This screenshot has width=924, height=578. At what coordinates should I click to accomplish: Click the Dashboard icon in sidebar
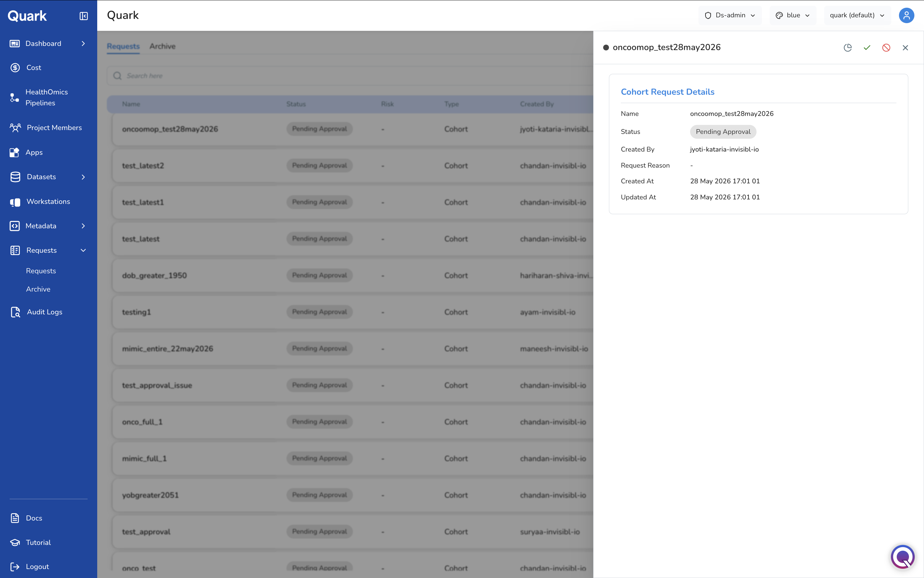(x=14, y=44)
